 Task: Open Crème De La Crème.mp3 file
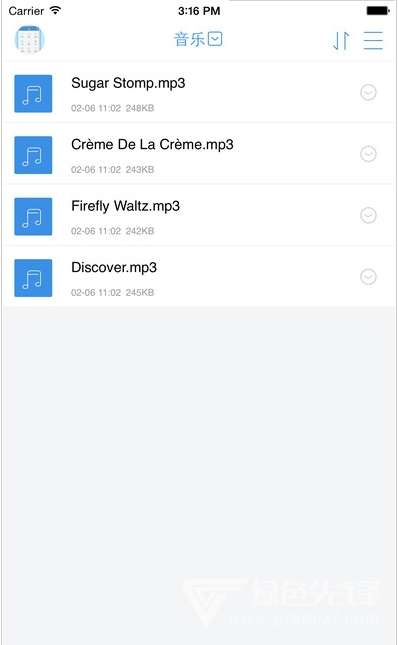pyautogui.click(x=199, y=153)
